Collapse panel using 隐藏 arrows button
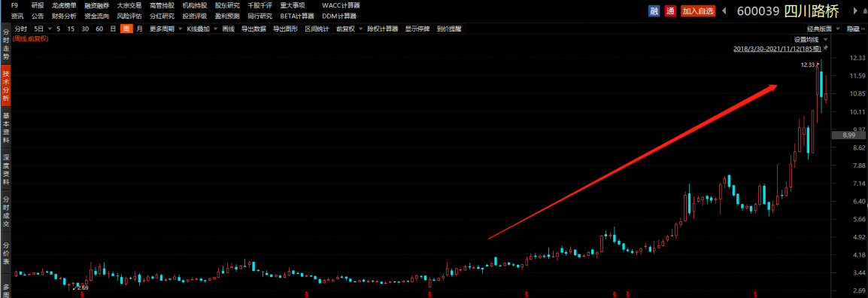This screenshot has height=298, width=868. point(856,29)
